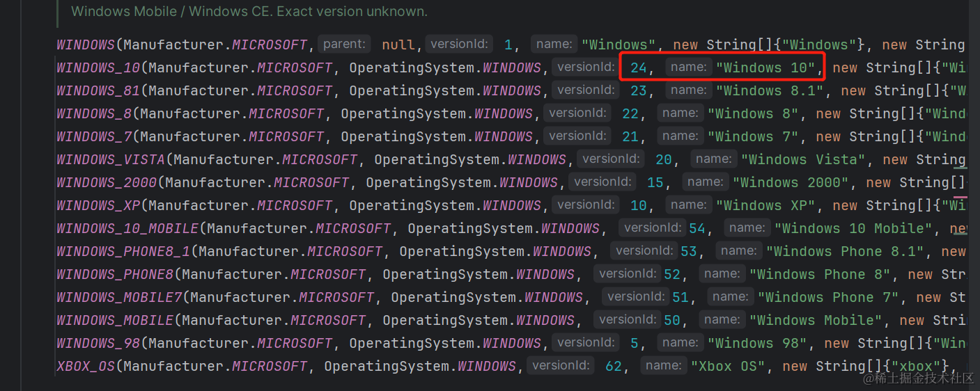Click the WINDOWS_98 enum constant name

(98, 343)
